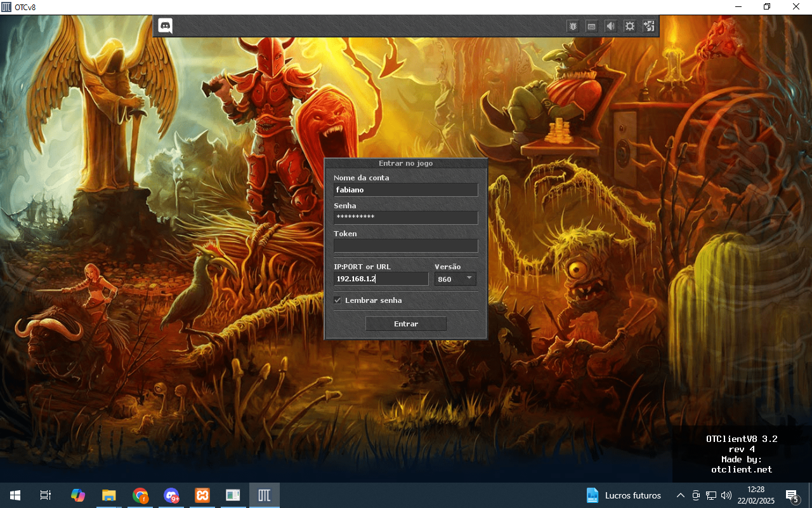Select OTCv8 taskbar icon

[x=265, y=495]
